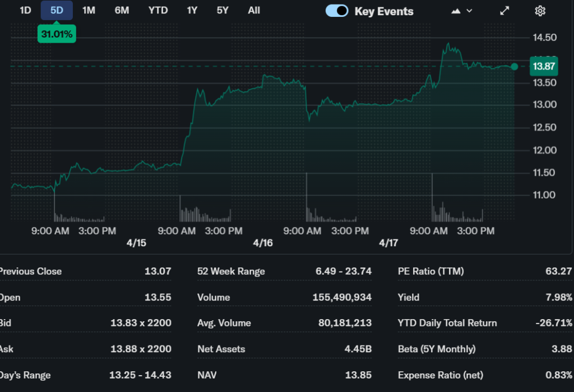This screenshot has height=392, width=574.
Task: Click the 4/16 date axis label
Action: pyautogui.click(x=262, y=243)
